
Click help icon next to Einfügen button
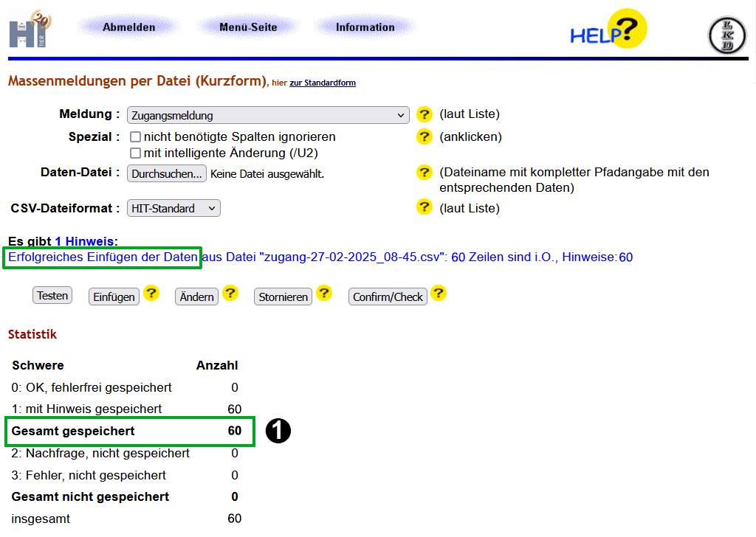151,294
